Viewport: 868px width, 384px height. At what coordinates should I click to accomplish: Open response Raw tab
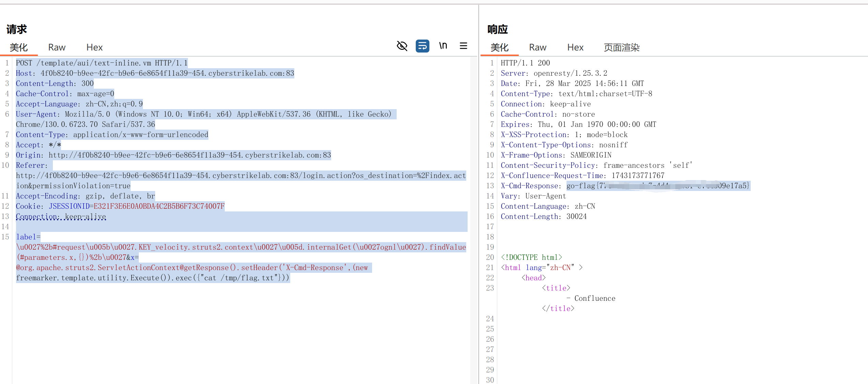[538, 47]
